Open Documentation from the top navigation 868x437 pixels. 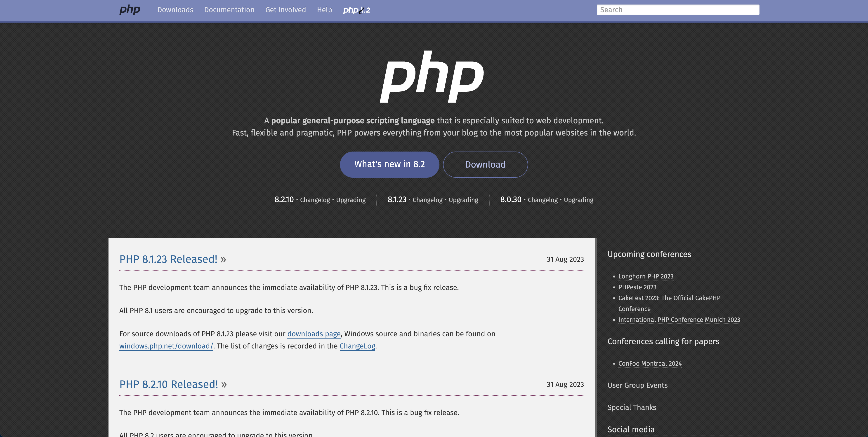point(229,10)
